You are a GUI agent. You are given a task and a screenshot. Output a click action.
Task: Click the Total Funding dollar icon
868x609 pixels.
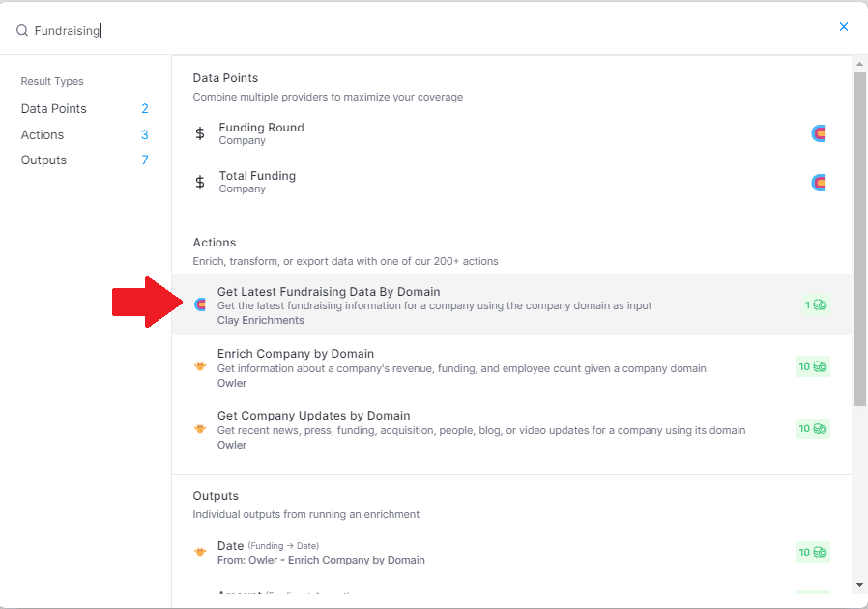point(200,182)
